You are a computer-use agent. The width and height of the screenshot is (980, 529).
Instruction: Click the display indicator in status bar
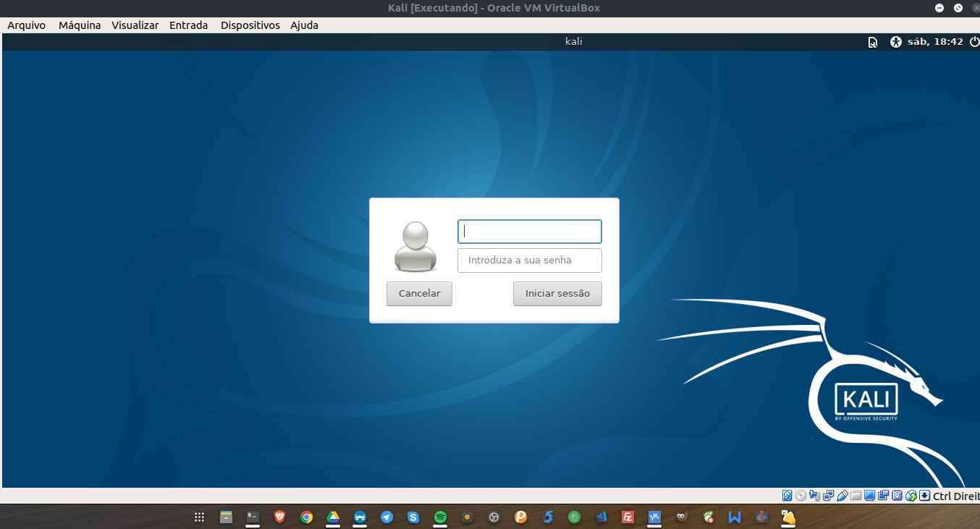tap(870, 496)
